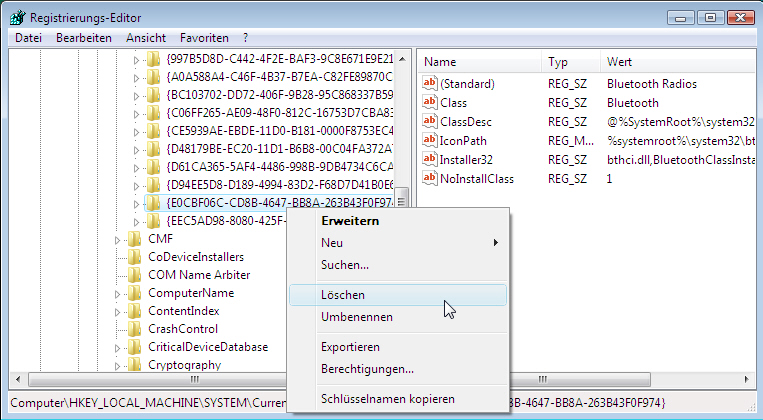Click folder icon of {D94EE5D8-D189 key
763x420 pixels.
tap(153, 185)
